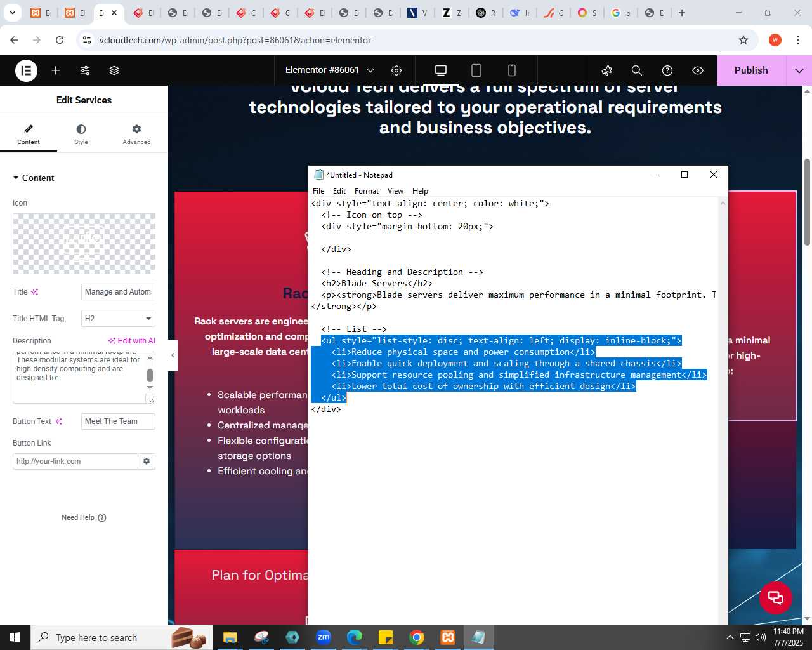
Task: Click the taskbar search box
Action: pyautogui.click(x=121, y=637)
